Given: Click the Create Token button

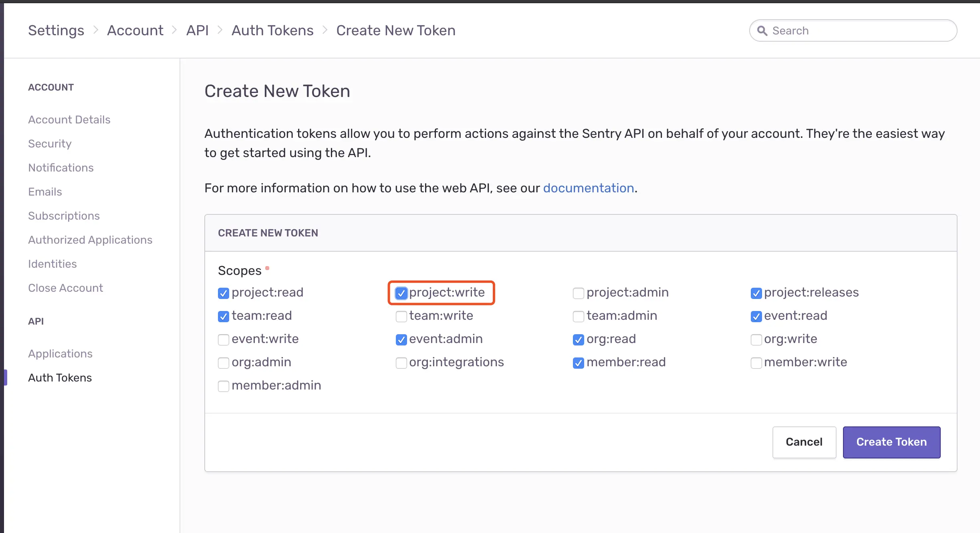Looking at the screenshot, I should point(891,442).
